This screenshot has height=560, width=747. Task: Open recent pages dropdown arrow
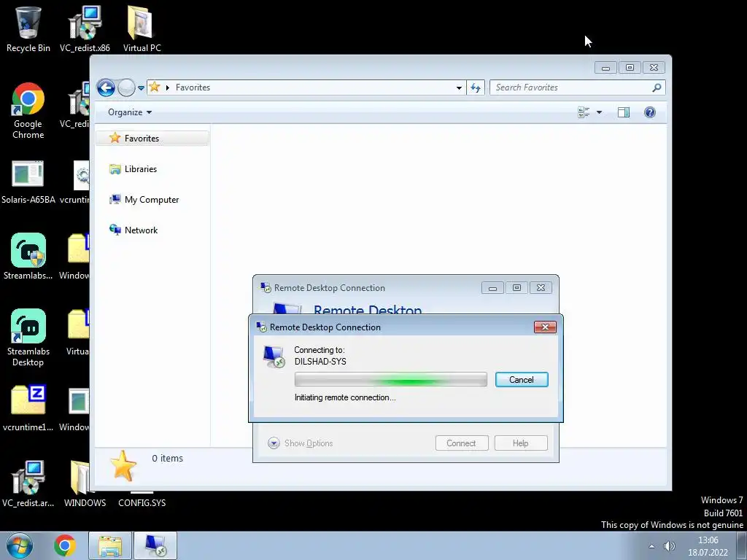pyautogui.click(x=141, y=88)
